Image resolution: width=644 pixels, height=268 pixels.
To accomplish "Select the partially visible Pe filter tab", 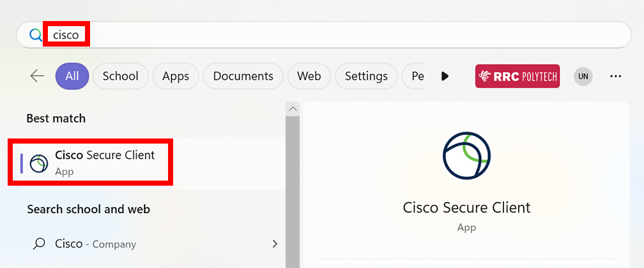I will tap(413, 76).
